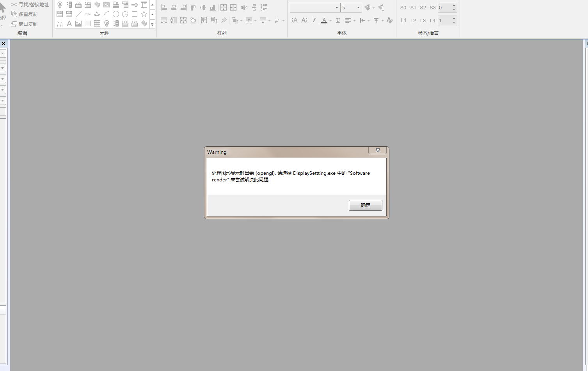Open the font size dropdown showing 5
This screenshot has width=588, height=371.
pos(358,8)
